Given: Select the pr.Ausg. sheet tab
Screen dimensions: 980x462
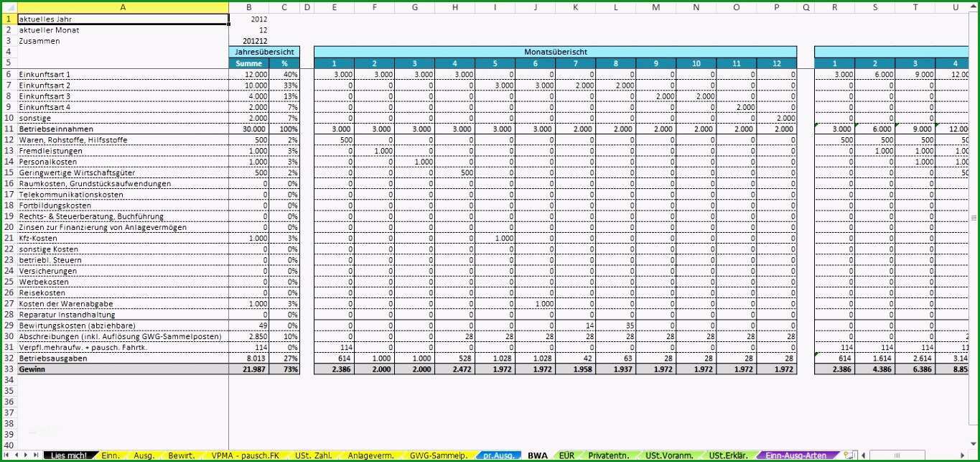Looking at the screenshot, I should [498, 456].
